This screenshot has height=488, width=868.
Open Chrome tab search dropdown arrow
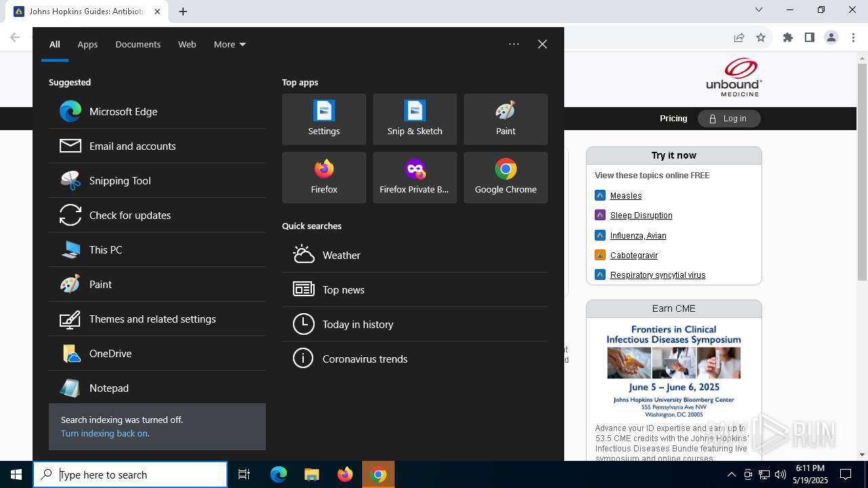pyautogui.click(x=759, y=10)
